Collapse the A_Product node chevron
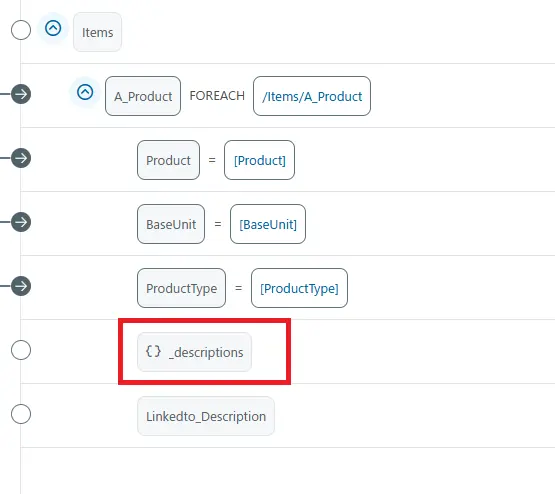Viewport: 555px width, 494px height. point(85,92)
